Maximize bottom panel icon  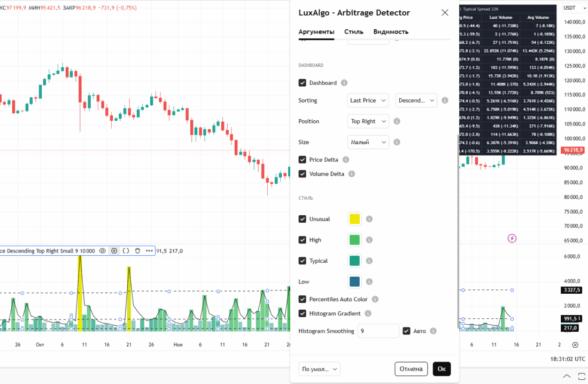point(582,376)
